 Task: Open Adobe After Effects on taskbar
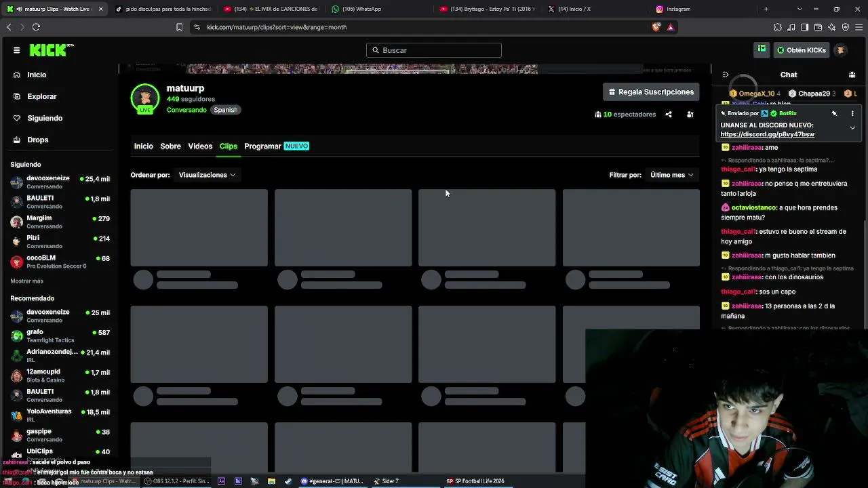coord(221,481)
